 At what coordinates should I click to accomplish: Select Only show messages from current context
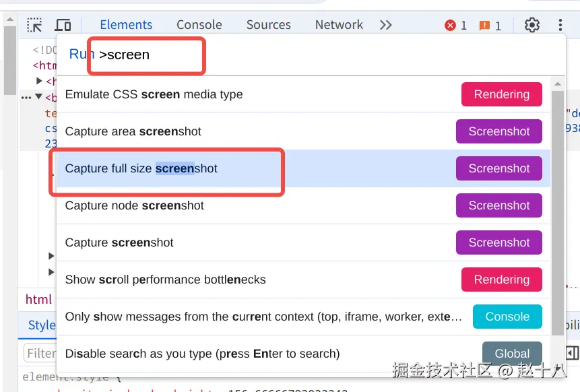click(x=304, y=316)
